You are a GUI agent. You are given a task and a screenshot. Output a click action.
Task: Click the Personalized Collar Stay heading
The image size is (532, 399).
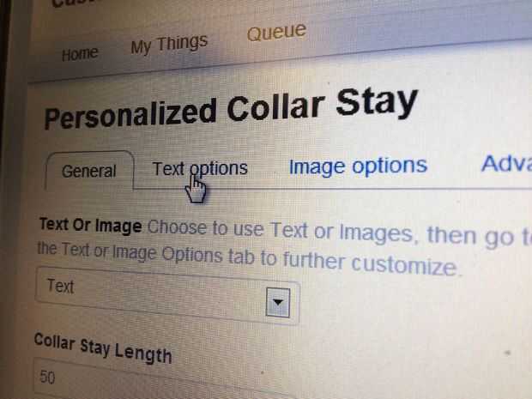[x=231, y=109]
